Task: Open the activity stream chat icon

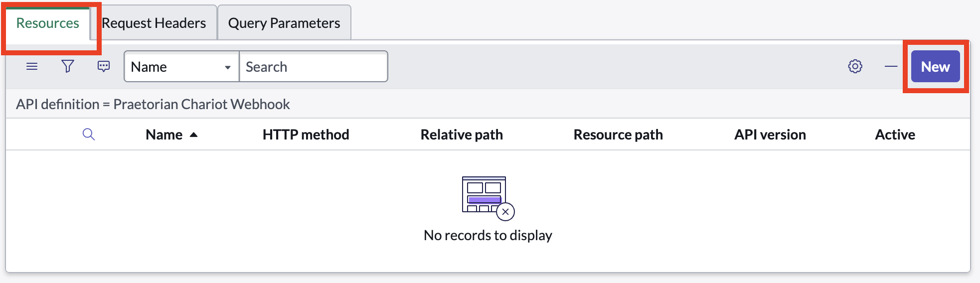Action: tap(104, 66)
